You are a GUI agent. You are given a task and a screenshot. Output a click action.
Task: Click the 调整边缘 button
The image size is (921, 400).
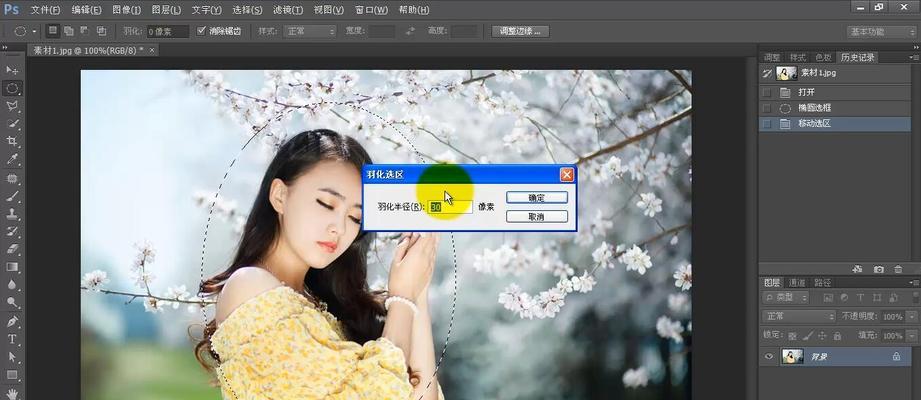click(520, 31)
